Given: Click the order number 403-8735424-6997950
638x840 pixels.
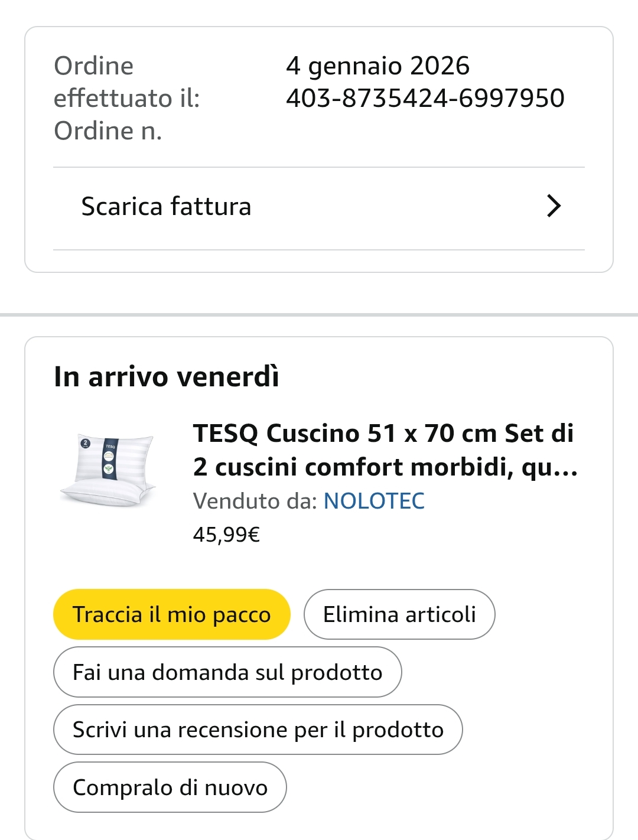Looking at the screenshot, I should (425, 98).
